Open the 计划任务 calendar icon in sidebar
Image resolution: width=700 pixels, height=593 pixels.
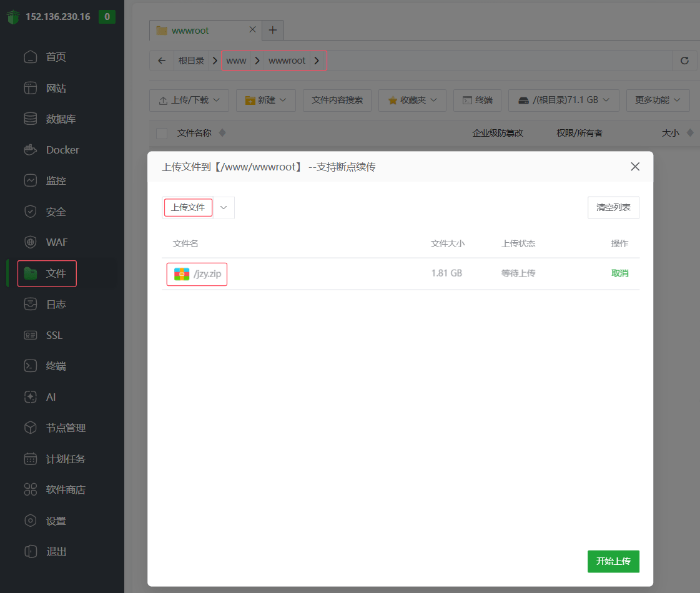(x=31, y=459)
